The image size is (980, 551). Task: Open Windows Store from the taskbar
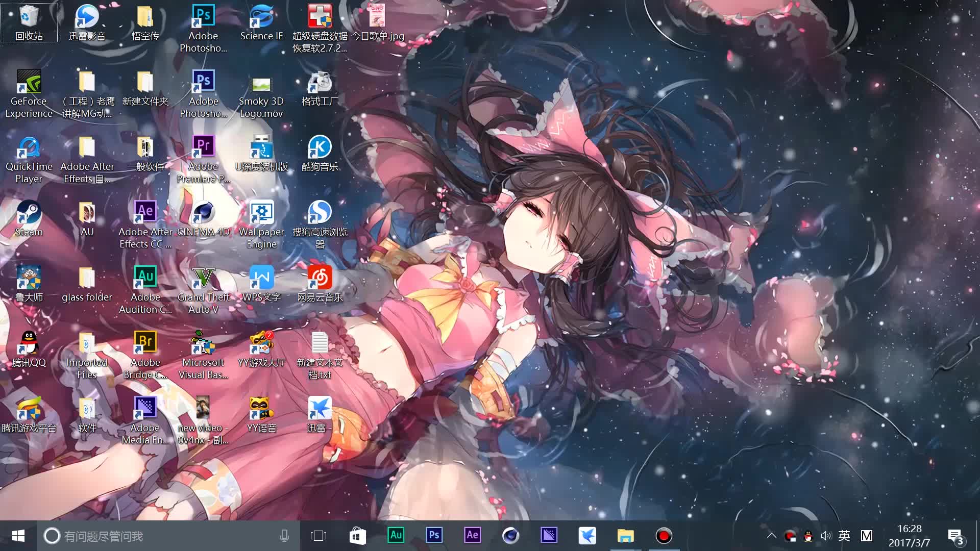[x=357, y=536]
